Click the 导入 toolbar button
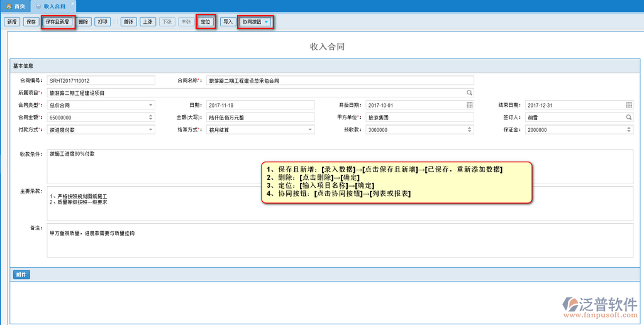644x325 pixels. [x=228, y=22]
